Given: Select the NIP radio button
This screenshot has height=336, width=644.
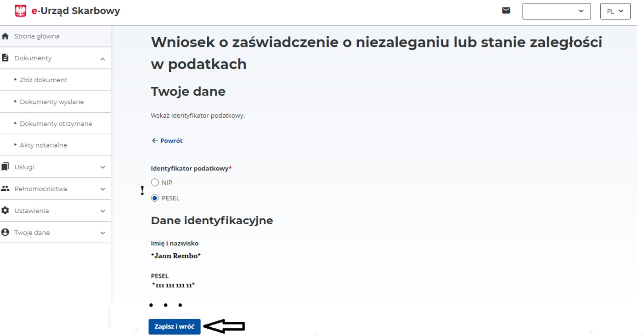Looking at the screenshot, I should coord(155,182).
